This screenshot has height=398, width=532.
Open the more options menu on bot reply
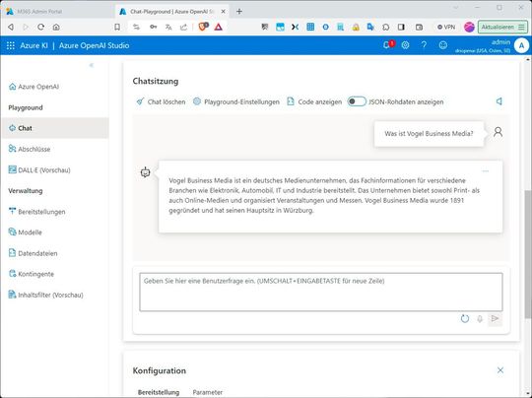tap(486, 171)
